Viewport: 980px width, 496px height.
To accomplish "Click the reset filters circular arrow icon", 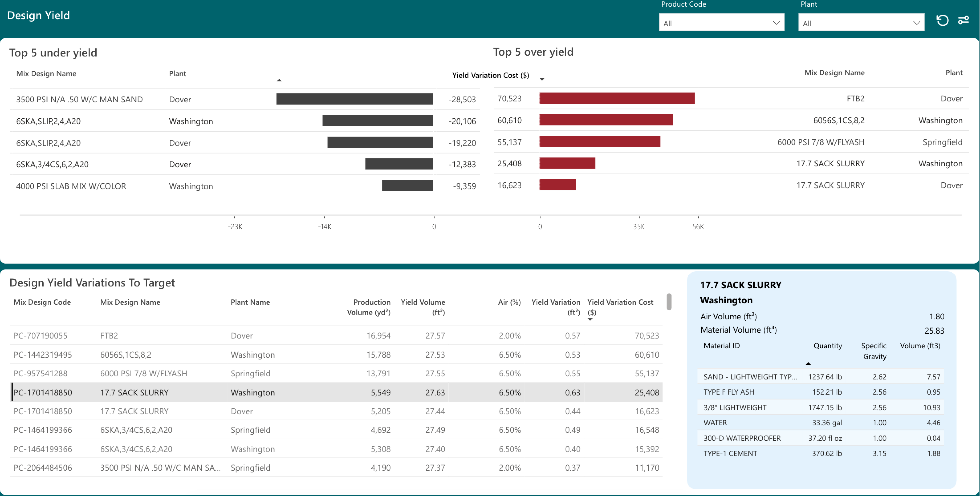I will click(942, 20).
